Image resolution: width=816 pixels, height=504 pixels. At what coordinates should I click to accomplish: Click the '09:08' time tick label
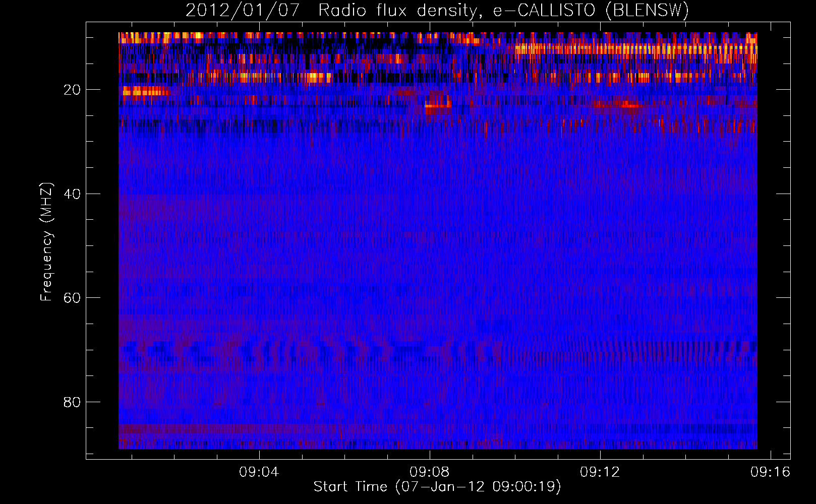[429, 472]
